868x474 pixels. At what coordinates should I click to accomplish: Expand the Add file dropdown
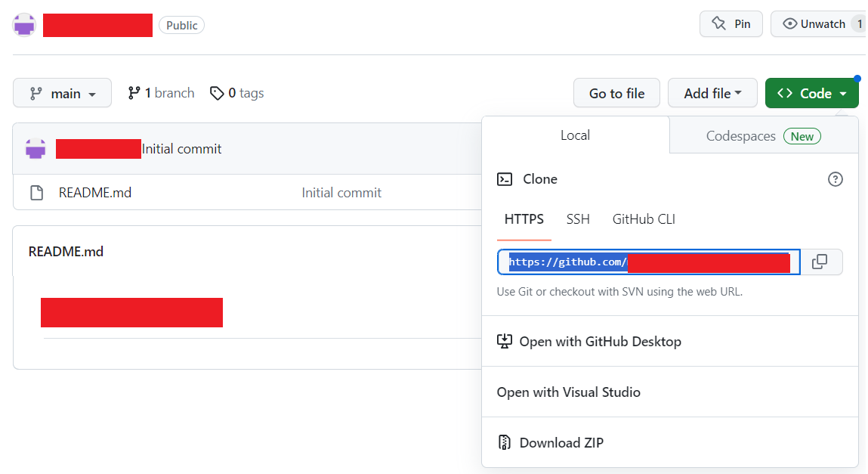tap(712, 93)
